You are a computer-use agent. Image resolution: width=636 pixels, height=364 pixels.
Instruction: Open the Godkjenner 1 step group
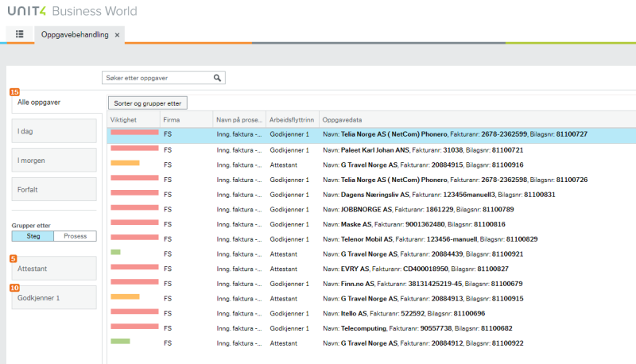click(x=54, y=297)
